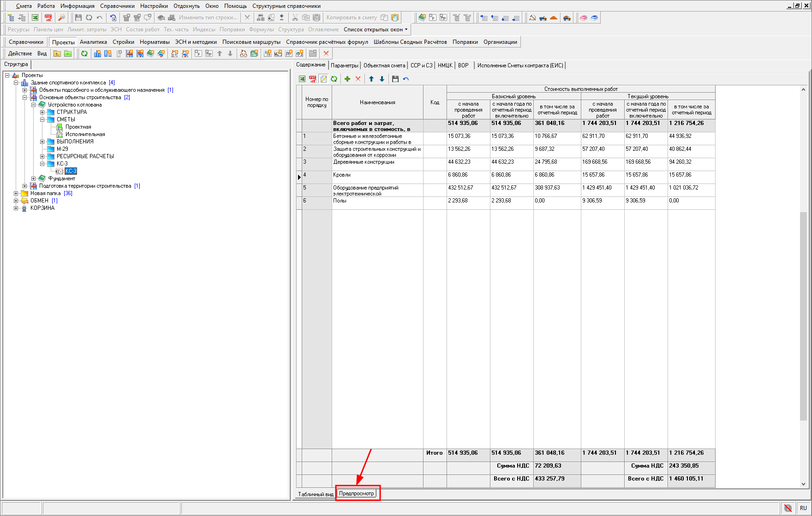Switch to the Параметры tab

[x=344, y=65]
